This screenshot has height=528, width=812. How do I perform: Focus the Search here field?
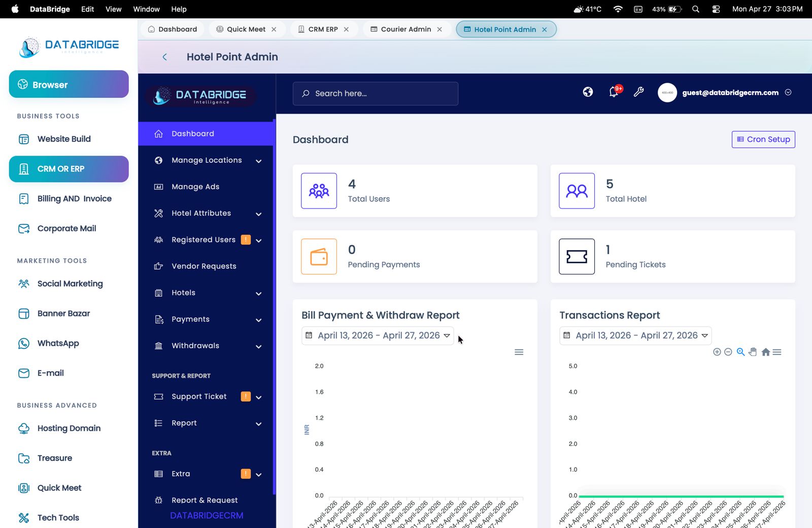tap(376, 94)
